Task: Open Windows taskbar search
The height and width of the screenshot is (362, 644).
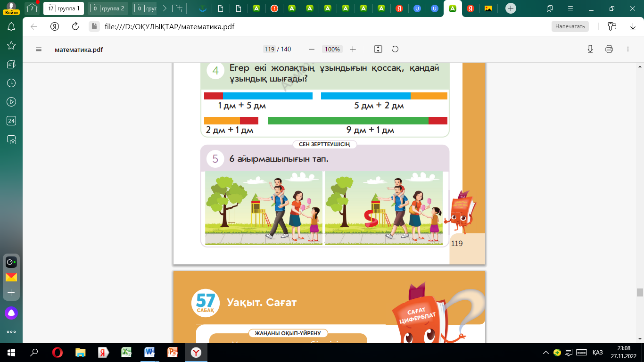Action: (x=34, y=352)
